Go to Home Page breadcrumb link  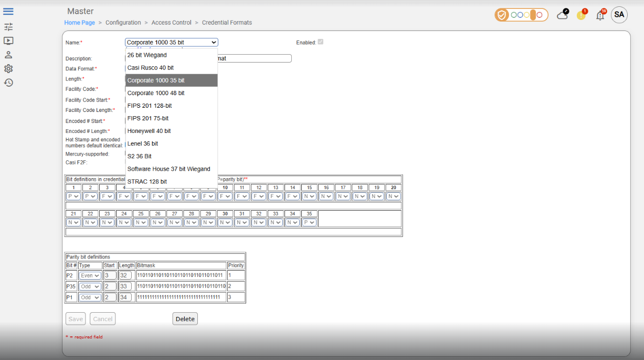point(80,23)
